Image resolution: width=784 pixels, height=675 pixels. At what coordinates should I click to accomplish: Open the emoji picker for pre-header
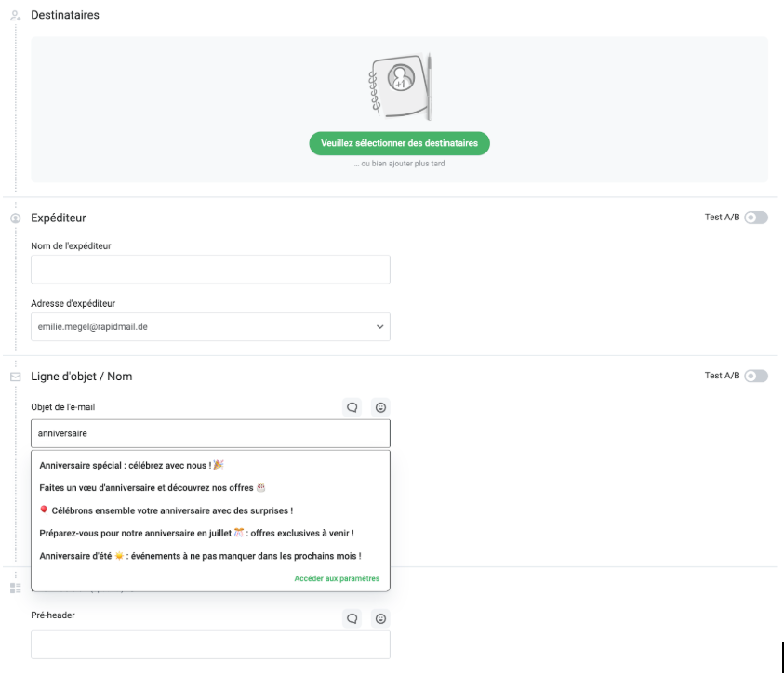(379, 618)
